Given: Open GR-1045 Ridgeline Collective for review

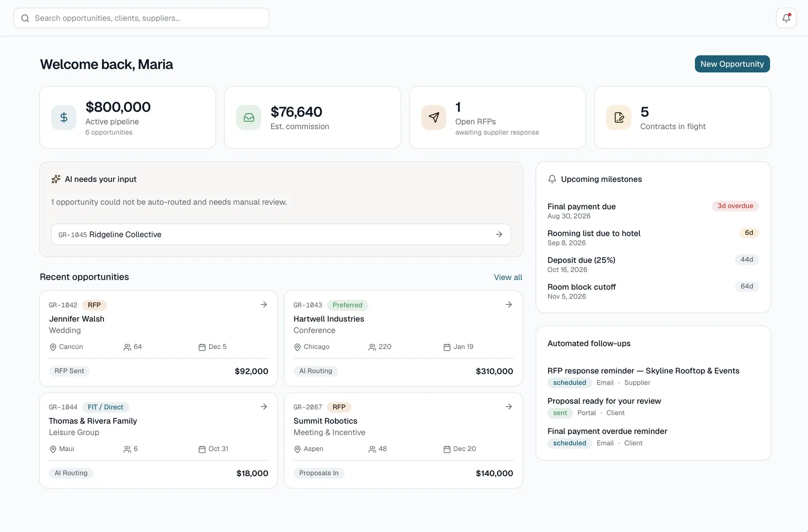Looking at the screenshot, I should pyautogui.click(x=281, y=235).
